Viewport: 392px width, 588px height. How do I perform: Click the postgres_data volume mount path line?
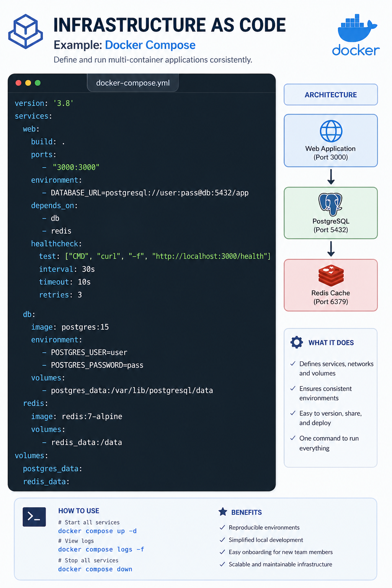(x=127, y=390)
